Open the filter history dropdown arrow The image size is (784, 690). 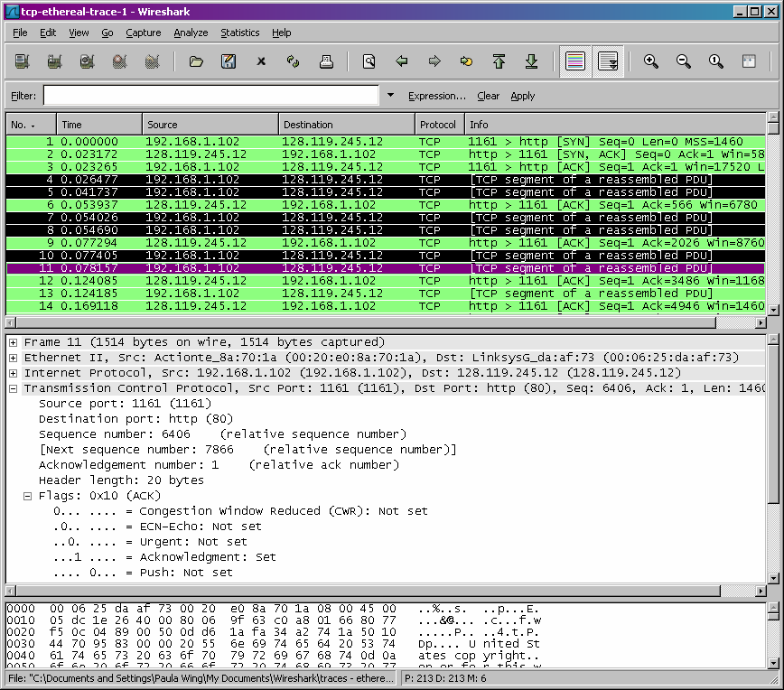[x=390, y=95]
